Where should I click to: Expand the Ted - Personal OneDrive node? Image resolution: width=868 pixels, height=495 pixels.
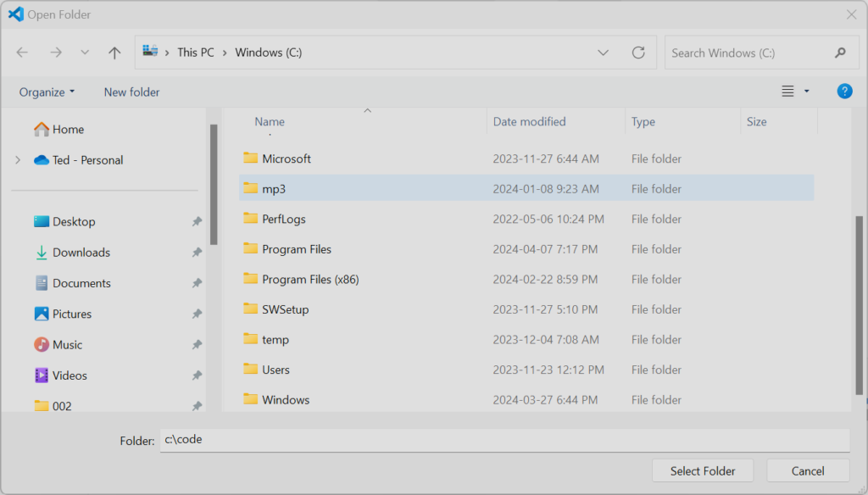(x=18, y=160)
